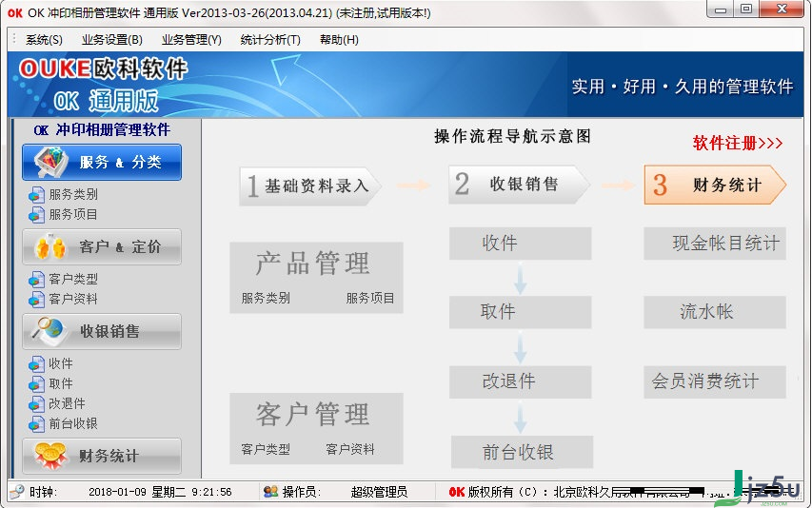Select 服务项目 in the sidebar list
Screen dimensions: 812x508
tap(73, 214)
